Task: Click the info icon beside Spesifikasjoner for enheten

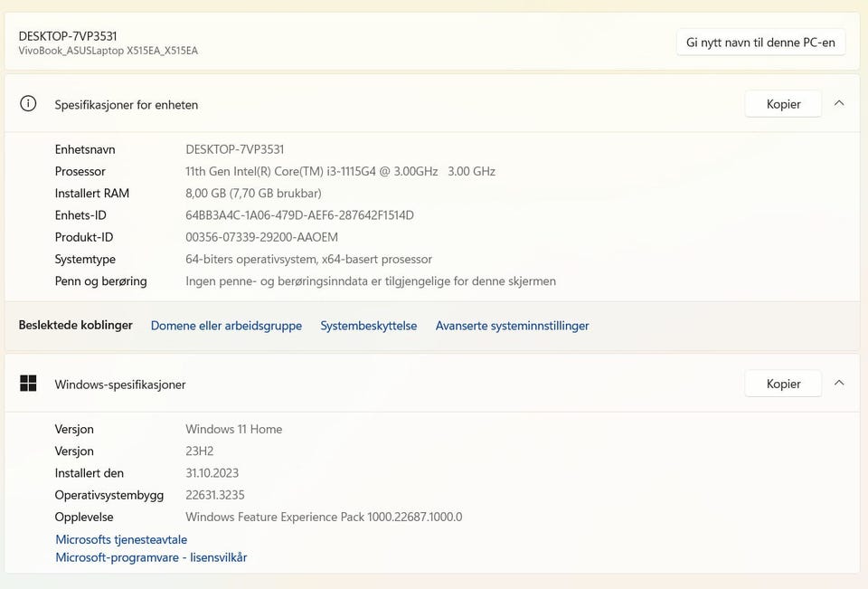Action: 28,104
